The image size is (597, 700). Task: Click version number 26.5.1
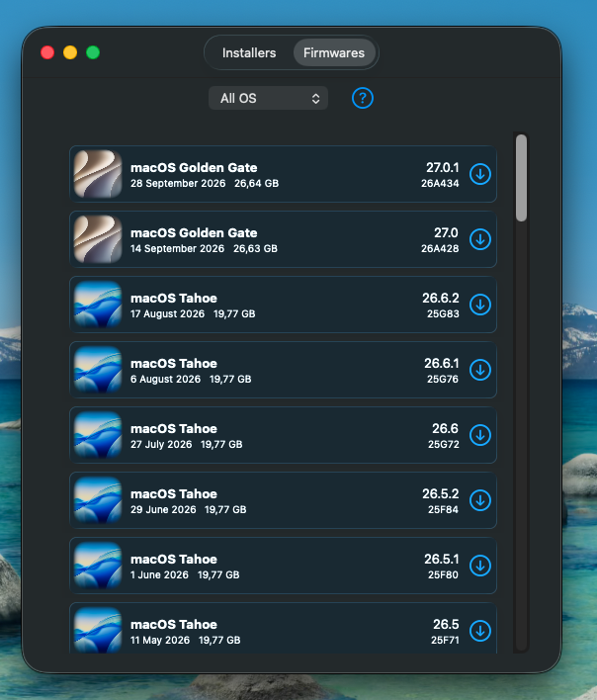click(442, 559)
